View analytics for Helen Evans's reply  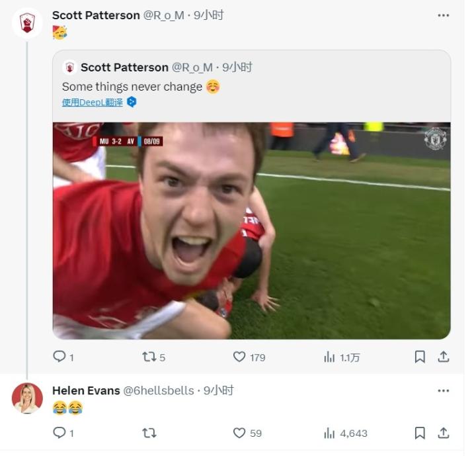tap(329, 433)
